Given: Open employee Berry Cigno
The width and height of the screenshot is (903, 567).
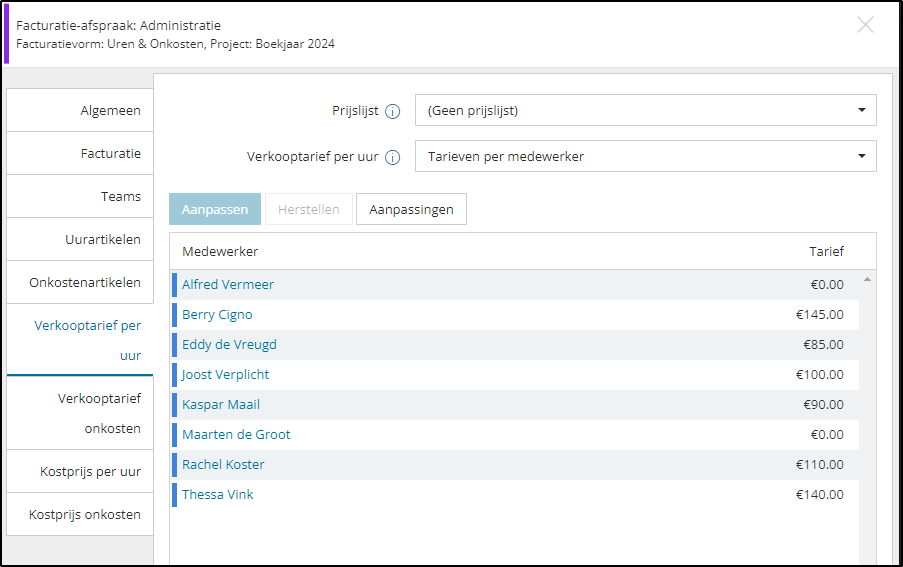Looking at the screenshot, I should [x=217, y=314].
